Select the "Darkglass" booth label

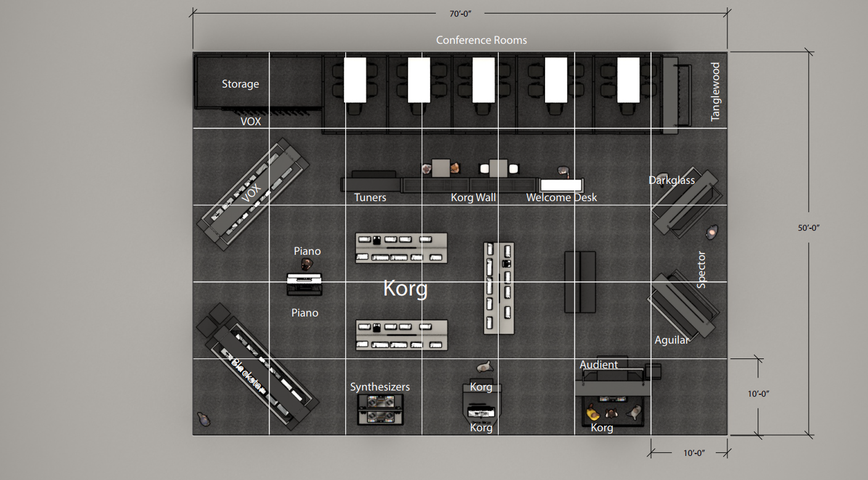click(x=671, y=180)
